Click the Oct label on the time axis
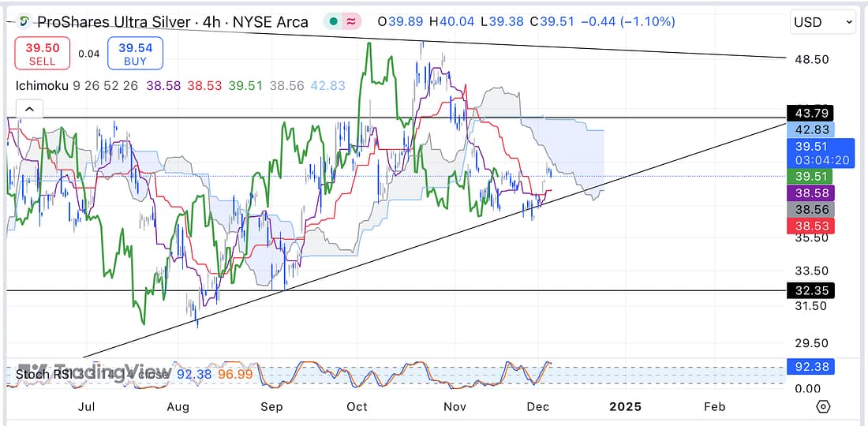This screenshot has height=426, width=868. [x=357, y=407]
